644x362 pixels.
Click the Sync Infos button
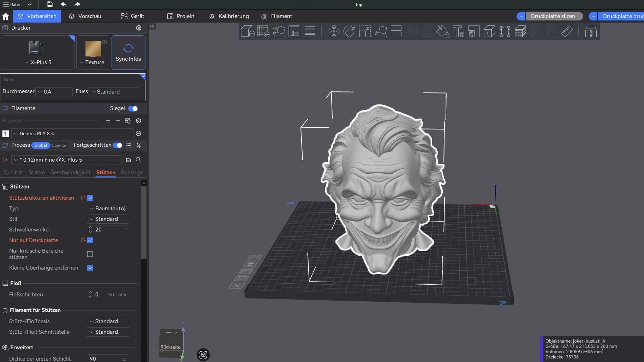tap(128, 52)
